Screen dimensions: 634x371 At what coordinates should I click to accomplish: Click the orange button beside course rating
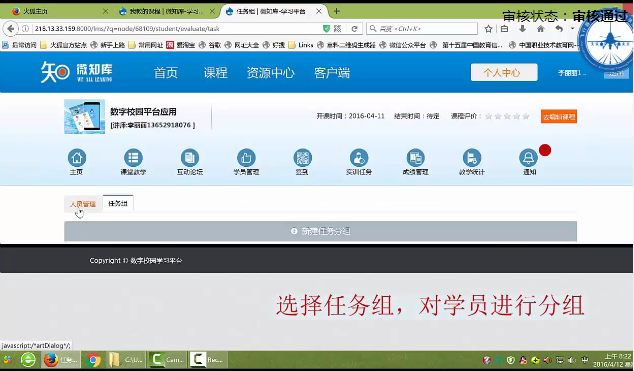tap(559, 117)
